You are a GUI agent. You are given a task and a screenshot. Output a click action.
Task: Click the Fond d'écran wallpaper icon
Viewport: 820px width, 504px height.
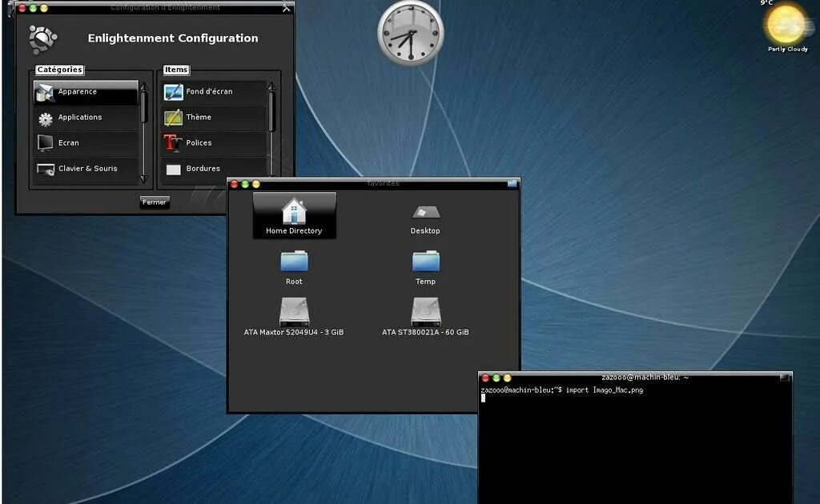click(x=173, y=92)
